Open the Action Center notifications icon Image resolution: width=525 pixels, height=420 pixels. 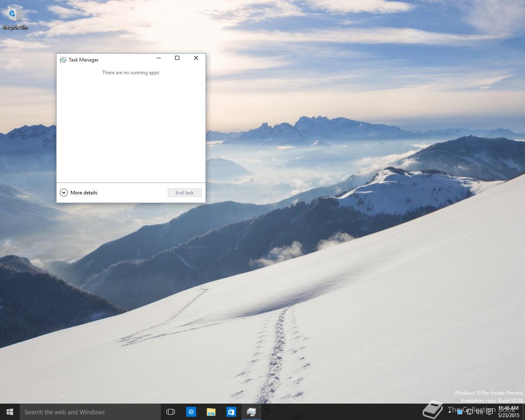coord(489,412)
